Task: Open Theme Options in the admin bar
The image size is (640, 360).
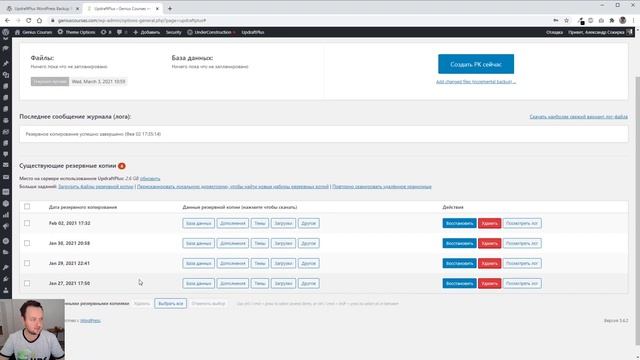Action: coord(76,32)
